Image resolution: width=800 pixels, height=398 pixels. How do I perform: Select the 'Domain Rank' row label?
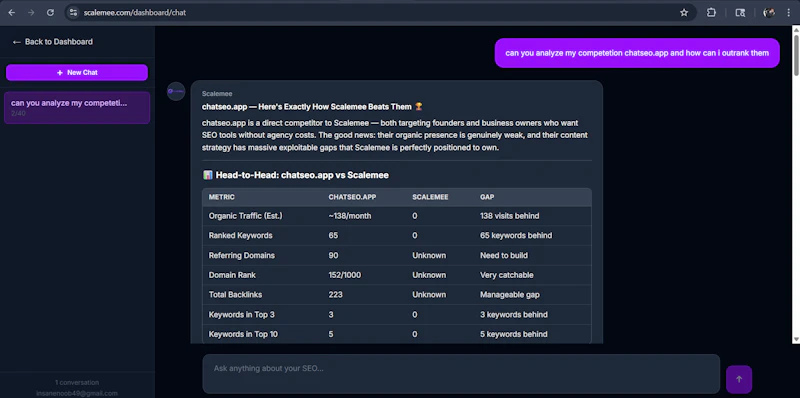pos(232,275)
